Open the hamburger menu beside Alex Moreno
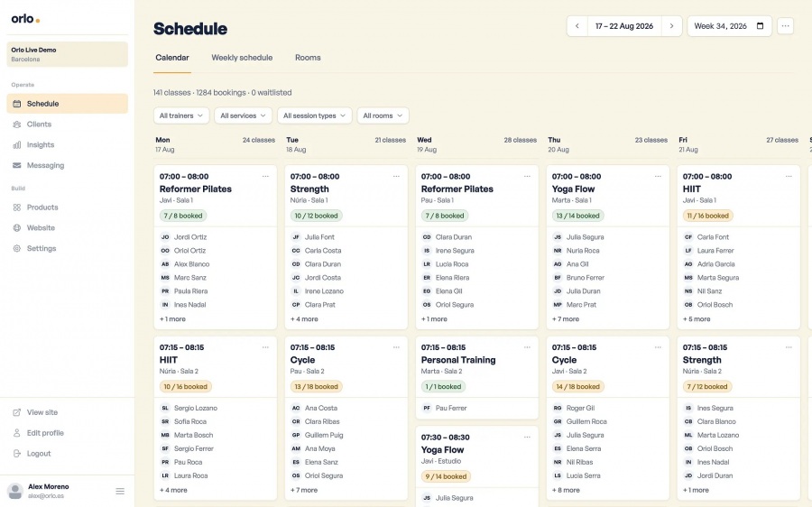This screenshot has height=507, width=812. pyautogui.click(x=120, y=491)
